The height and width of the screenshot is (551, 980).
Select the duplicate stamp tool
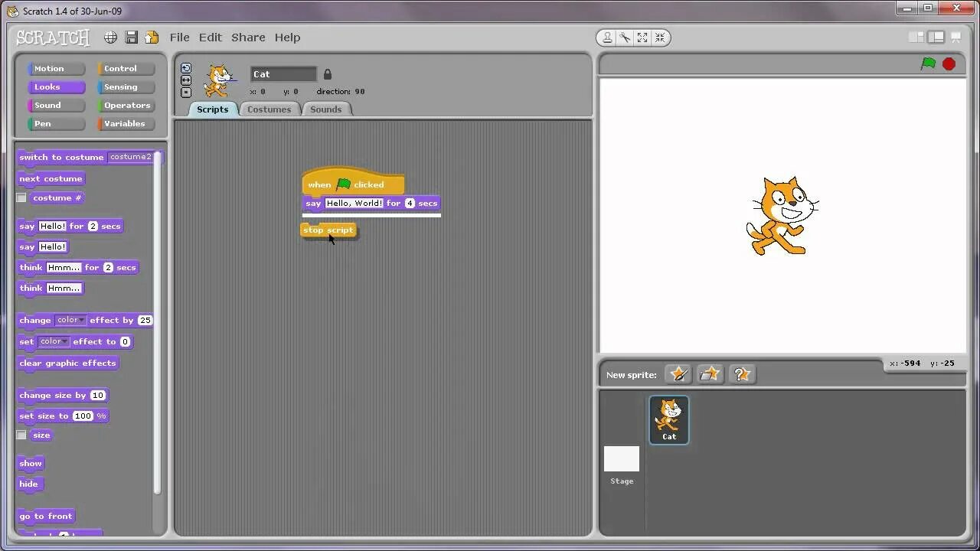(607, 37)
